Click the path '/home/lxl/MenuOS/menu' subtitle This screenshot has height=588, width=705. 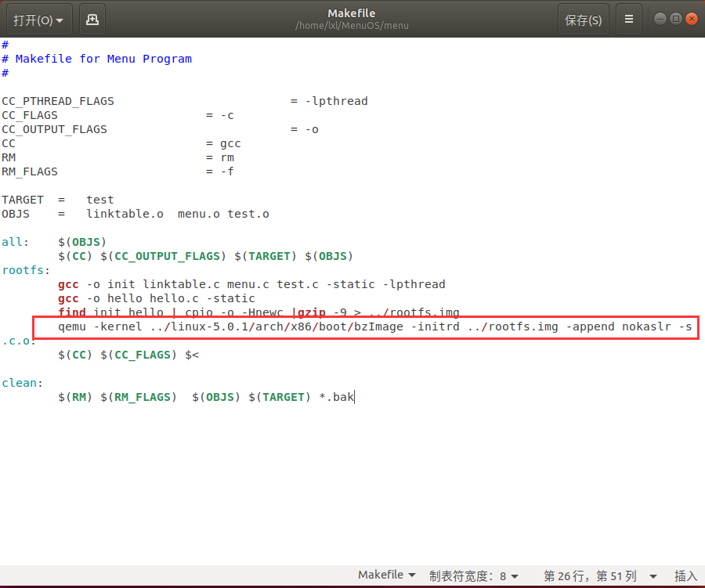pyautogui.click(x=352, y=26)
